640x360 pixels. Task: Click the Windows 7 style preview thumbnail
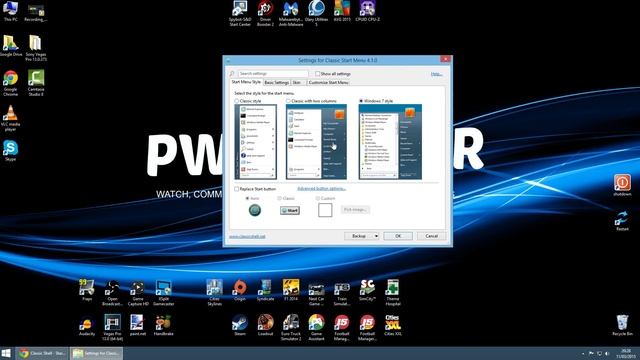(390, 142)
